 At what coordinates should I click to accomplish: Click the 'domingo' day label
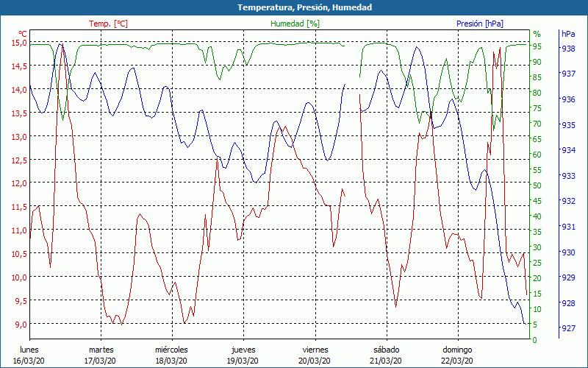(457, 350)
